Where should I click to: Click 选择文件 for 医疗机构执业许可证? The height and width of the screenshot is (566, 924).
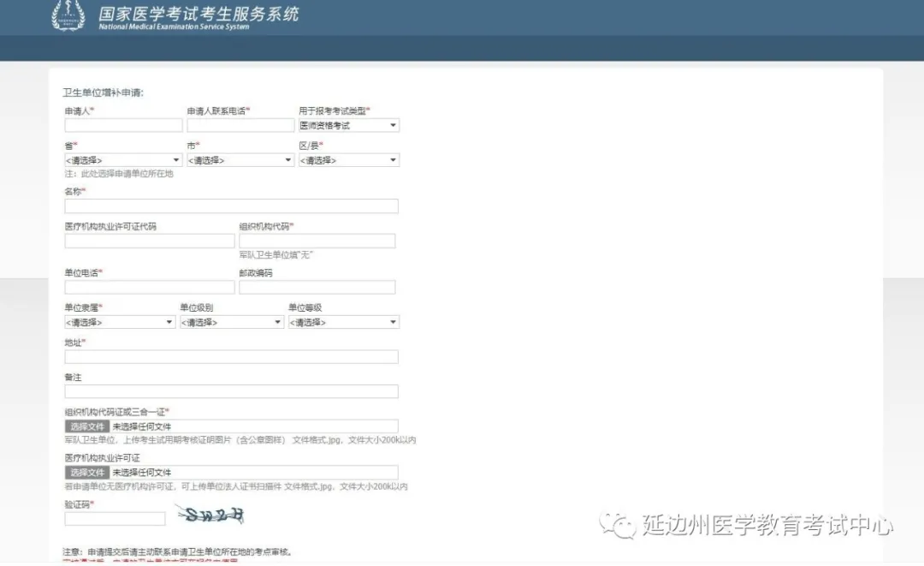87,473
